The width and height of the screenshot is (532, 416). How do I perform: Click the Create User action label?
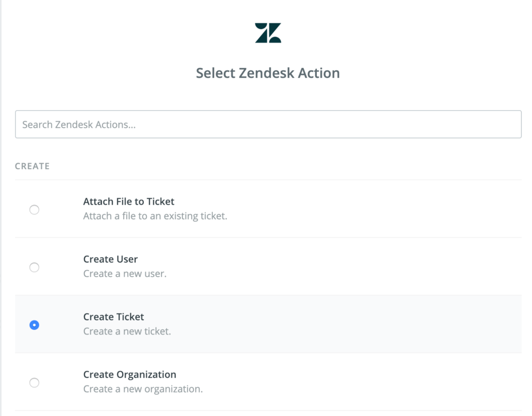tap(111, 259)
